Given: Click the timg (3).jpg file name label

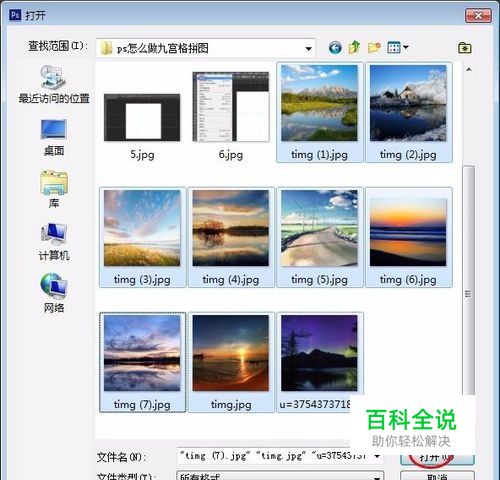Looking at the screenshot, I should tap(142, 279).
